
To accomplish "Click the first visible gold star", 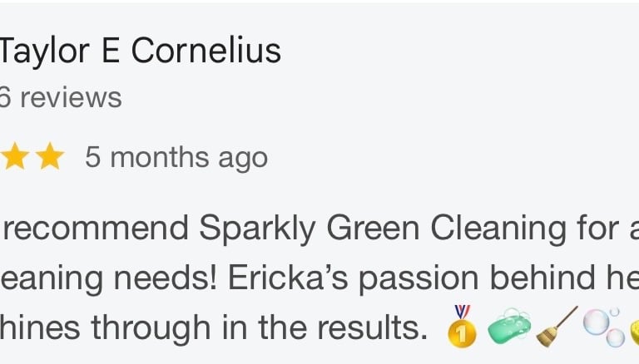I will [x=14, y=155].
